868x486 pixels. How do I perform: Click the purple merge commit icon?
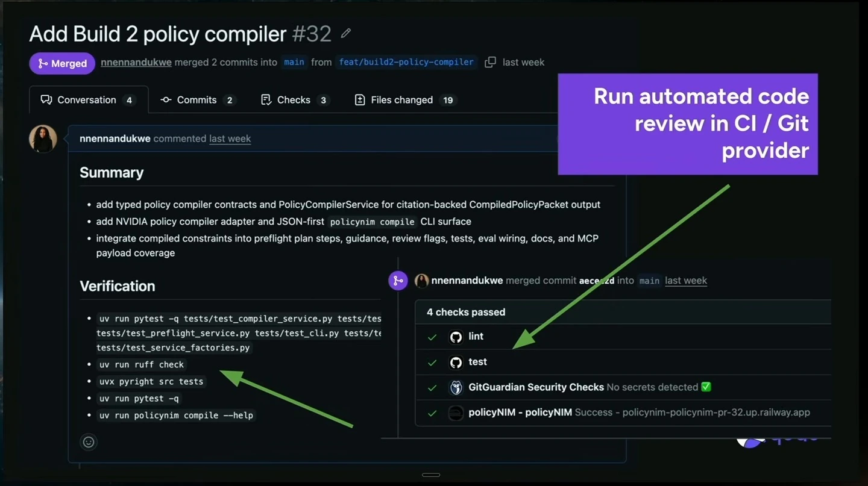(398, 280)
